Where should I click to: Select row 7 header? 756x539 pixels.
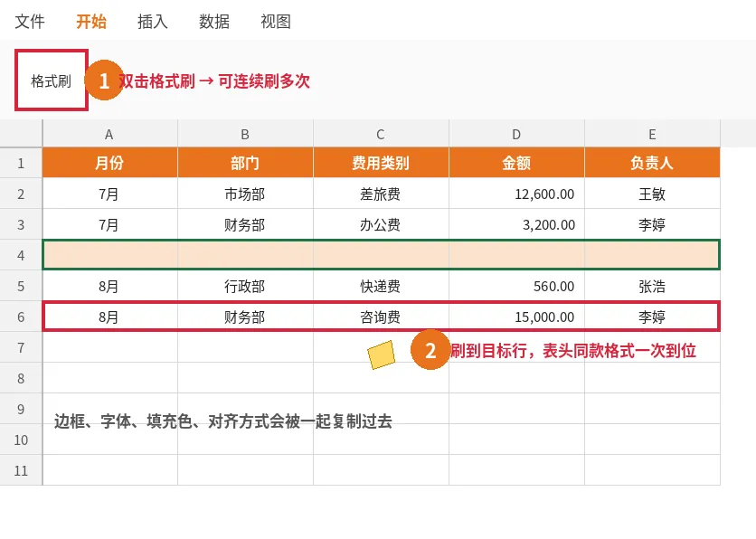tap(21, 347)
